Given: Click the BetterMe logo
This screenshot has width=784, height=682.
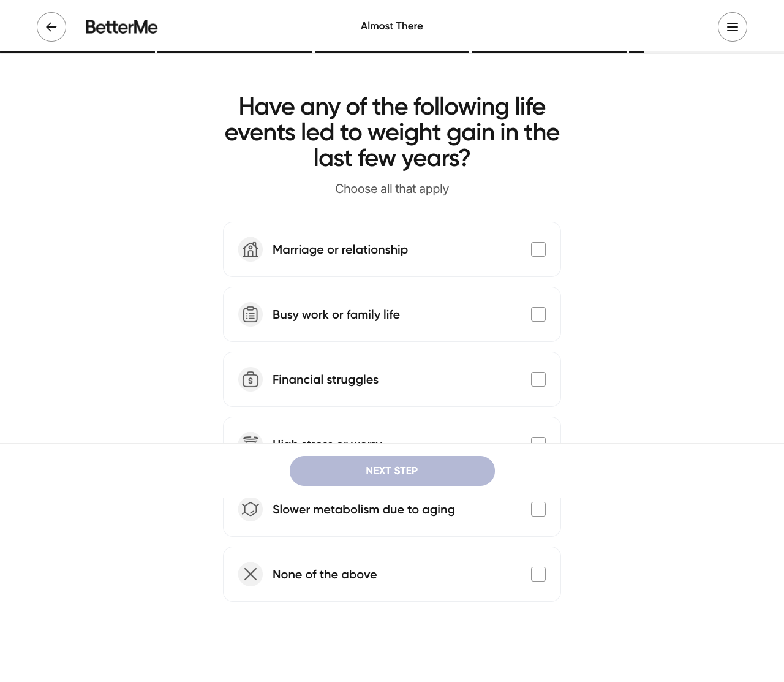Looking at the screenshot, I should coord(121,27).
